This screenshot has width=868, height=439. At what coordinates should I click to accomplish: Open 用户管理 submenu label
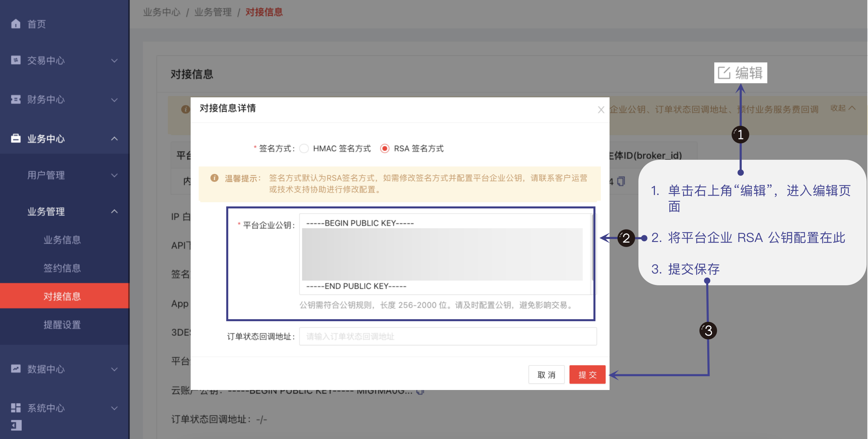(46, 175)
